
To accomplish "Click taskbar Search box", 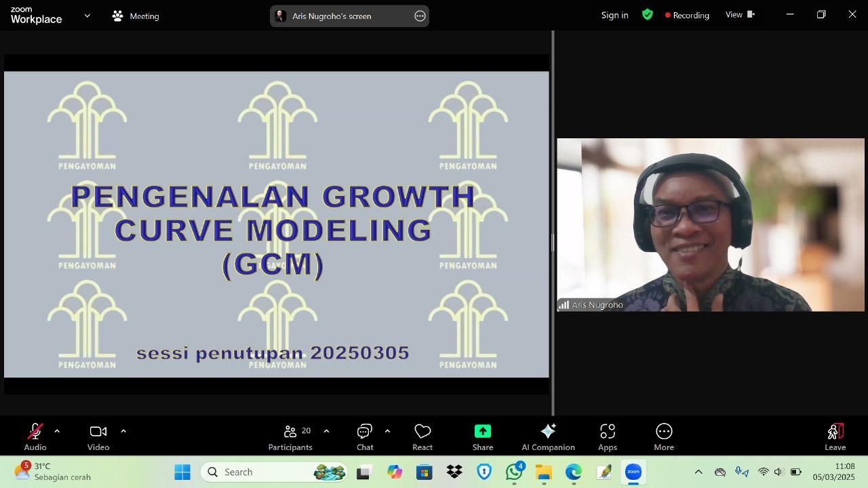I will [274, 472].
